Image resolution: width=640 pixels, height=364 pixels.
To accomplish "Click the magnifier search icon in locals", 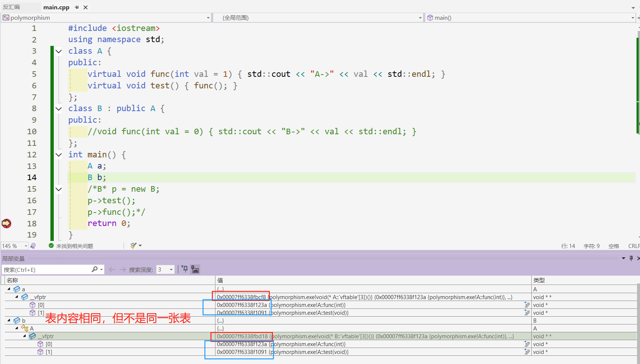I will tap(95, 269).
